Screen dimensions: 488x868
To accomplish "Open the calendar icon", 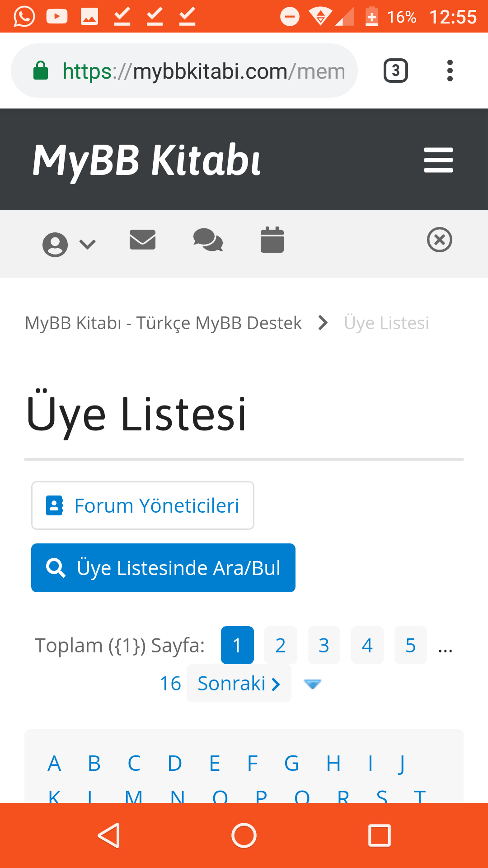I will pos(272,240).
